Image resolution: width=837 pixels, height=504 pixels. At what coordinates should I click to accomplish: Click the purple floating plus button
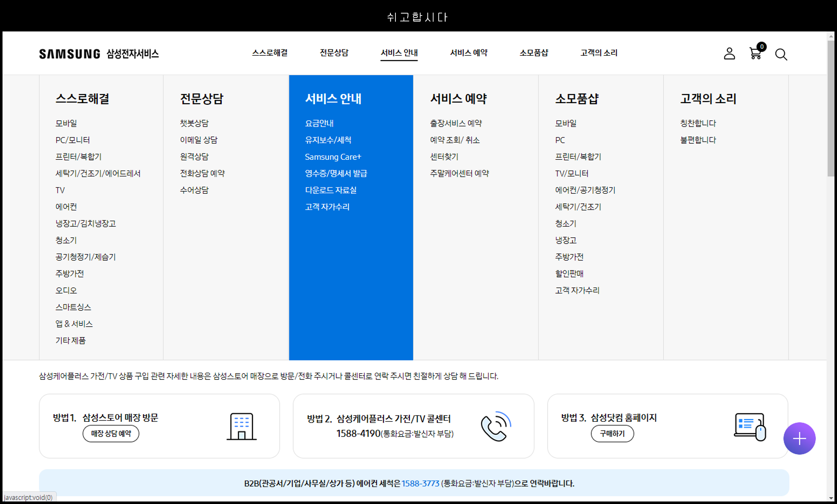(x=799, y=439)
